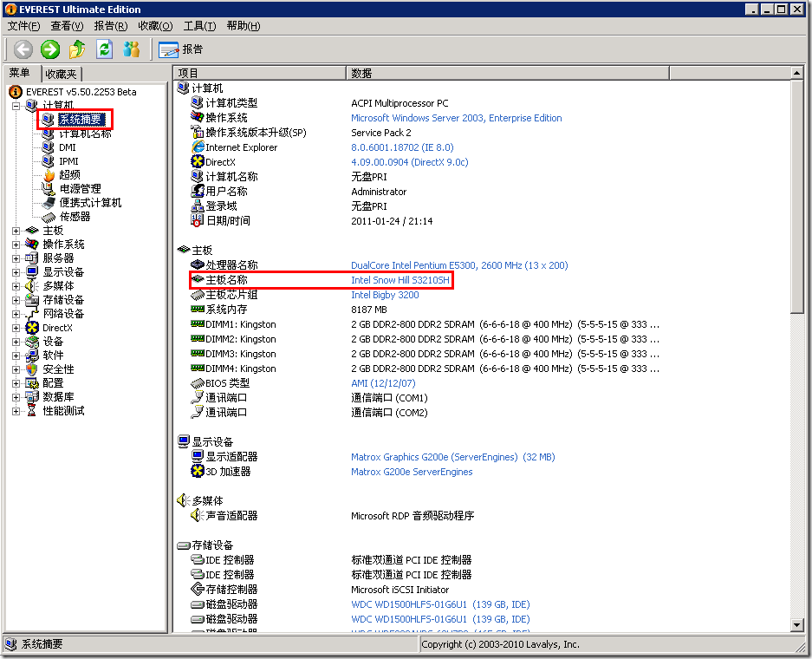
Task: Open the 文件(F) menu
Action: coord(23,26)
